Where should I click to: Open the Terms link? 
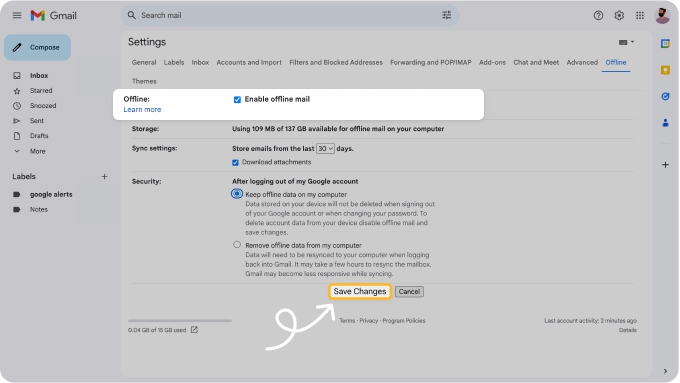pyautogui.click(x=347, y=321)
